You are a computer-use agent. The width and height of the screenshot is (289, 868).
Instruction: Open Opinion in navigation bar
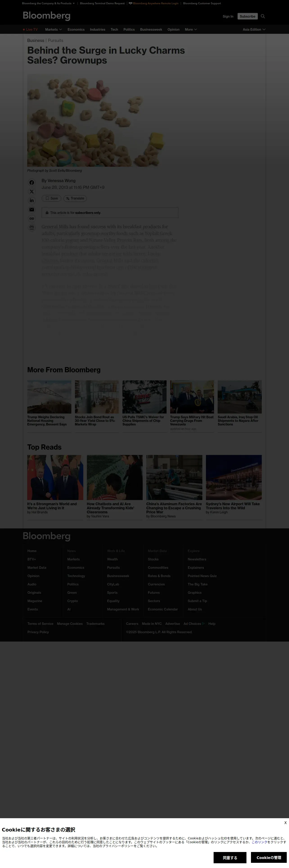point(174,30)
